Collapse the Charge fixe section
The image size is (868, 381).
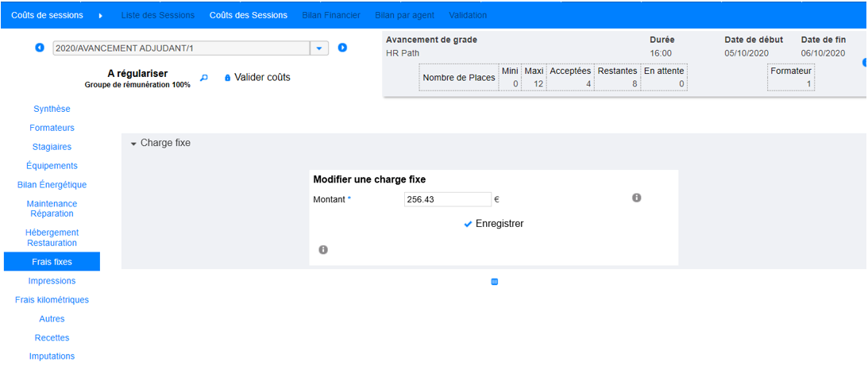coord(133,144)
